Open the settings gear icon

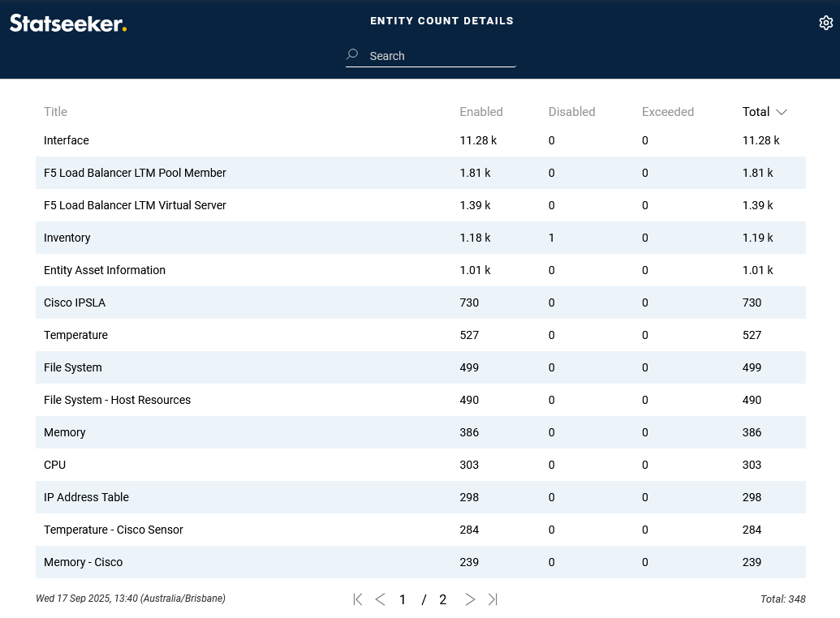[x=825, y=24]
